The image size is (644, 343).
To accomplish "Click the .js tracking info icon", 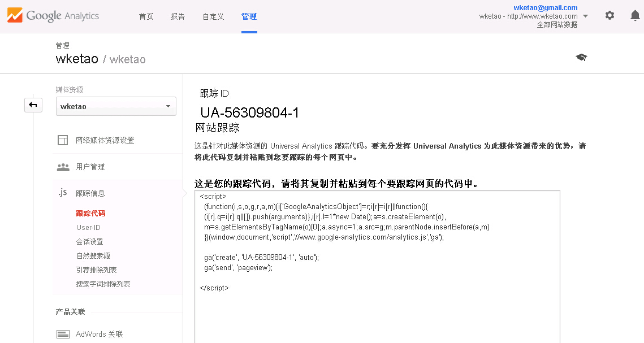I will click(x=62, y=193).
